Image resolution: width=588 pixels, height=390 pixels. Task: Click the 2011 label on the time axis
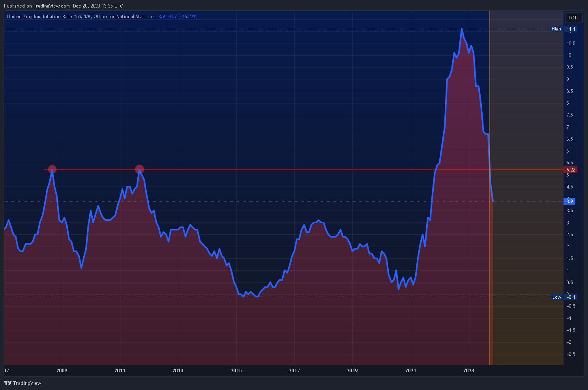(x=120, y=371)
